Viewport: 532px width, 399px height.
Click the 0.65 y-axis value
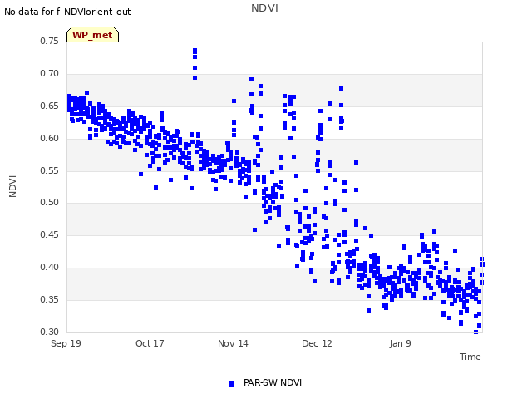pos(49,106)
